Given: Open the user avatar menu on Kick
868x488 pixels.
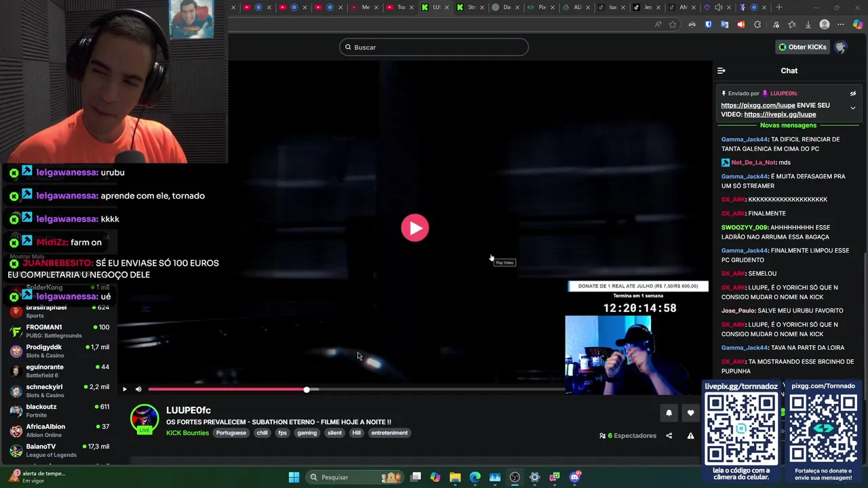Looking at the screenshot, I should click(840, 47).
